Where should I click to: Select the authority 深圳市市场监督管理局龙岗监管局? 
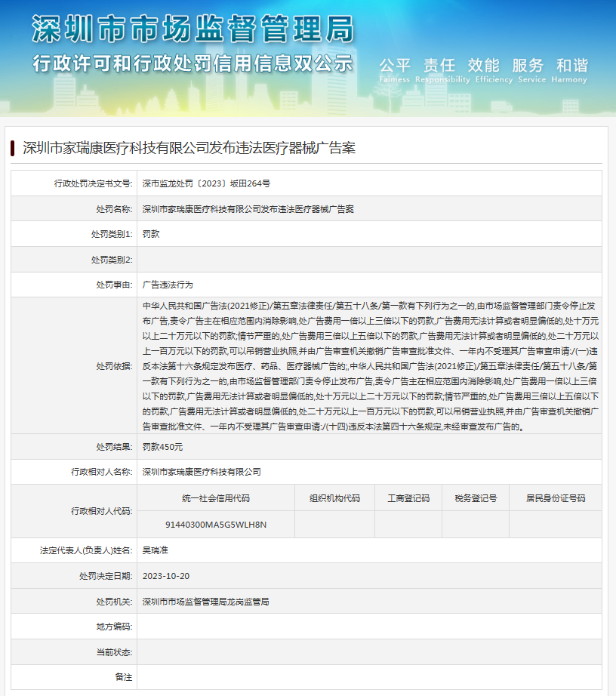tap(205, 602)
